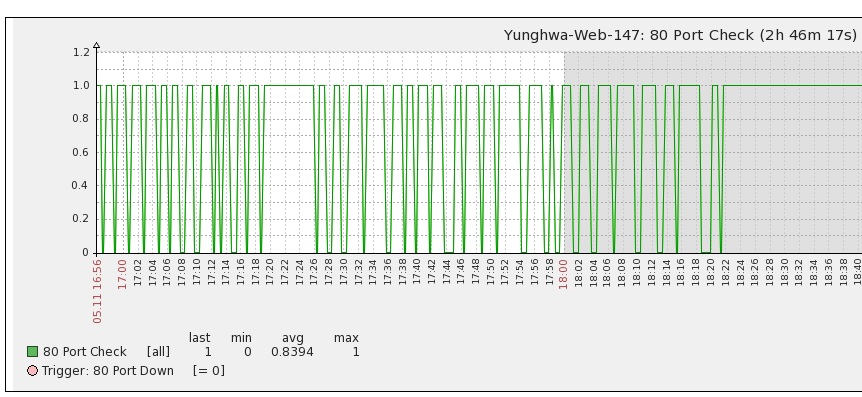Click the avg value 0.8394
The image size is (862, 397).
[292, 352]
